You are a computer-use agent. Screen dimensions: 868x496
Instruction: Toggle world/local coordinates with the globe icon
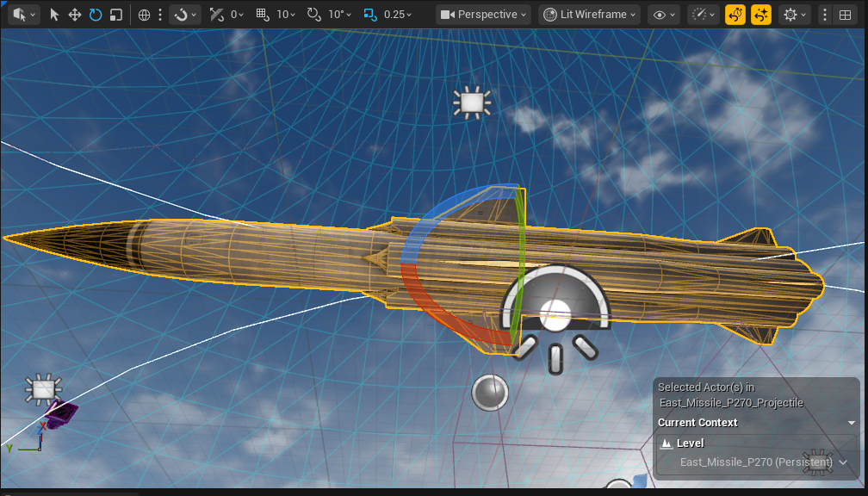[144, 14]
